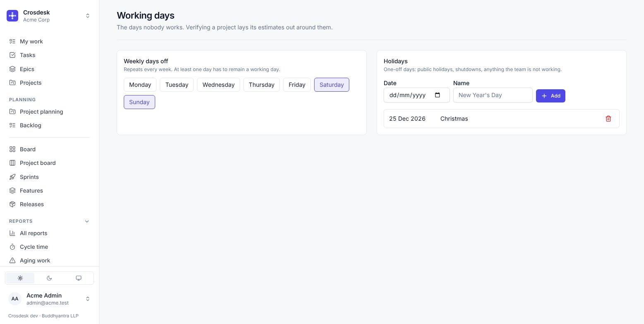Click the Aging work warning icon
This screenshot has height=324, width=644.
pyautogui.click(x=12, y=260)
